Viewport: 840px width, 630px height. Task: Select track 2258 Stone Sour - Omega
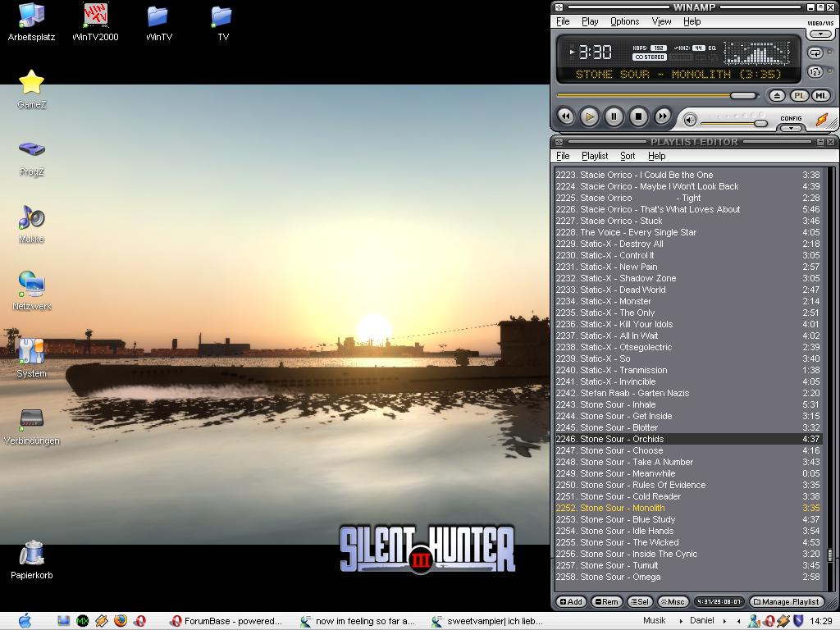tap(688, 577)
